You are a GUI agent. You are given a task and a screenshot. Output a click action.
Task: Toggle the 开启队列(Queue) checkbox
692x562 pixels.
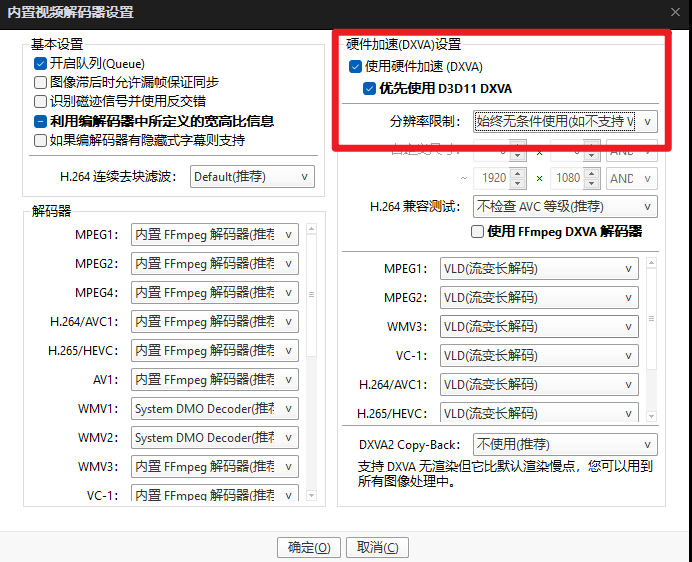[40, 64]
